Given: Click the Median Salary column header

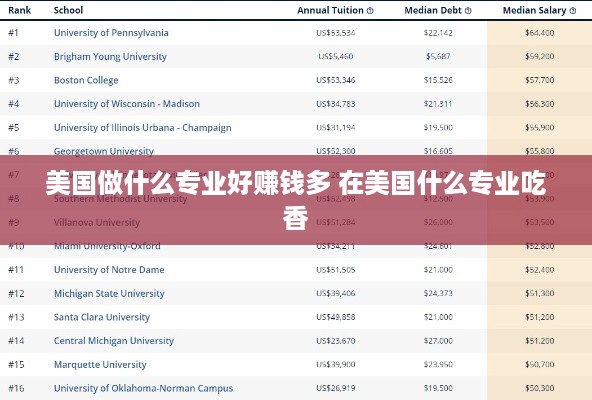Looking at the screenshot, I should coord(534,11).
